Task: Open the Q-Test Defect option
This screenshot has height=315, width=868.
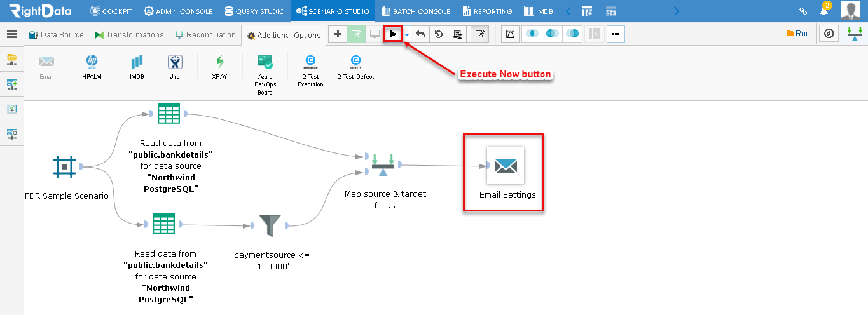Action: 355,67
